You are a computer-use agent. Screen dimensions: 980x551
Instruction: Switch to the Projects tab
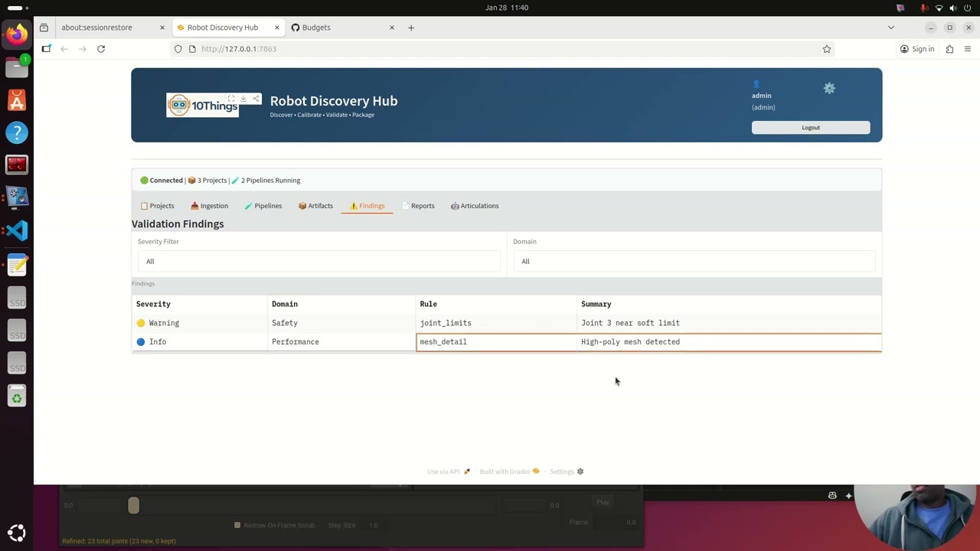coord(158,206)
